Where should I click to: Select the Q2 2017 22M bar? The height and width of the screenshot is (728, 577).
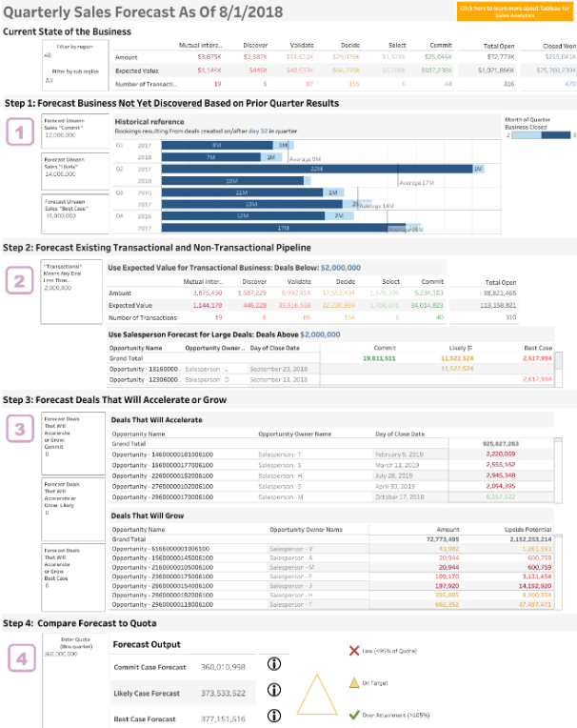tap(317, 169)
